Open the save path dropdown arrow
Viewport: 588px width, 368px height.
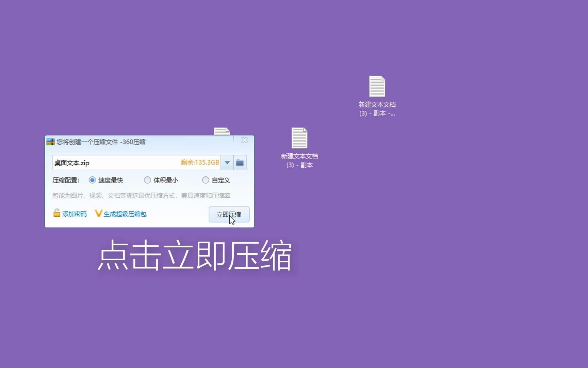(x=227, y=163)
